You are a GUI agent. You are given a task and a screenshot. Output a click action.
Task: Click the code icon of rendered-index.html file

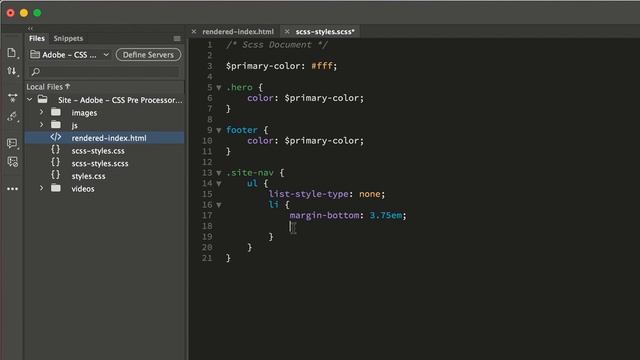tap(56, 138)
